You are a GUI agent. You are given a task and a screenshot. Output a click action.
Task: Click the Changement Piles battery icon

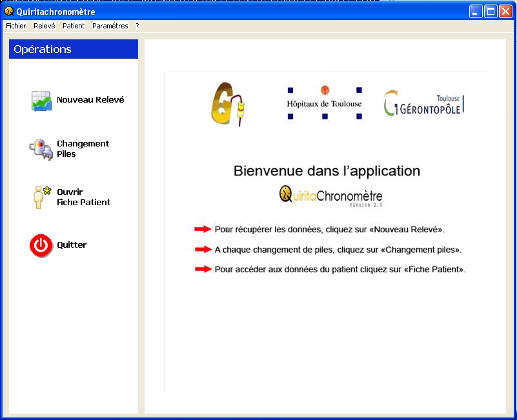pos(41,149)
